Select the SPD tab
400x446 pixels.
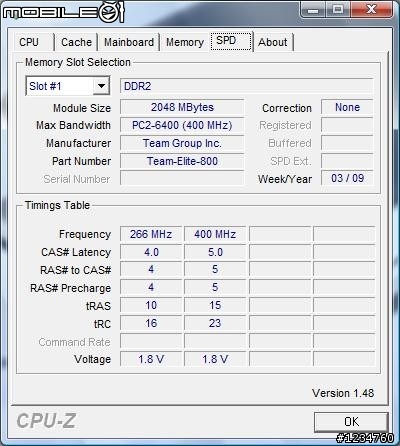[x=231, y=41]
